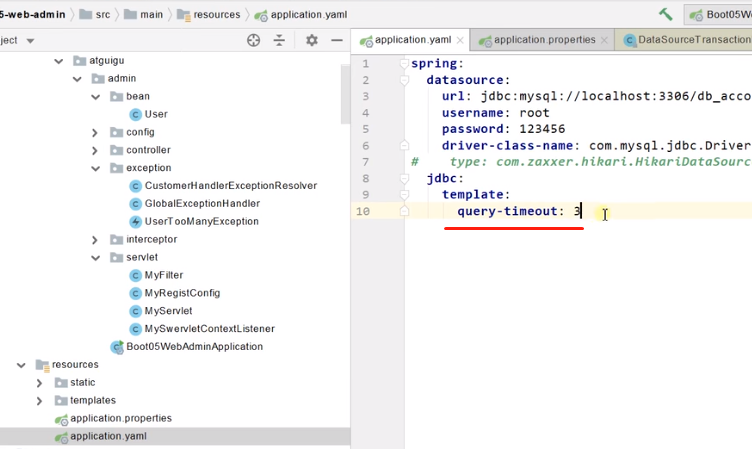Viewport: 752px width, 449px height.
Task: Toggle fold marker on the datasource line
Action: [x=404, y=80]
